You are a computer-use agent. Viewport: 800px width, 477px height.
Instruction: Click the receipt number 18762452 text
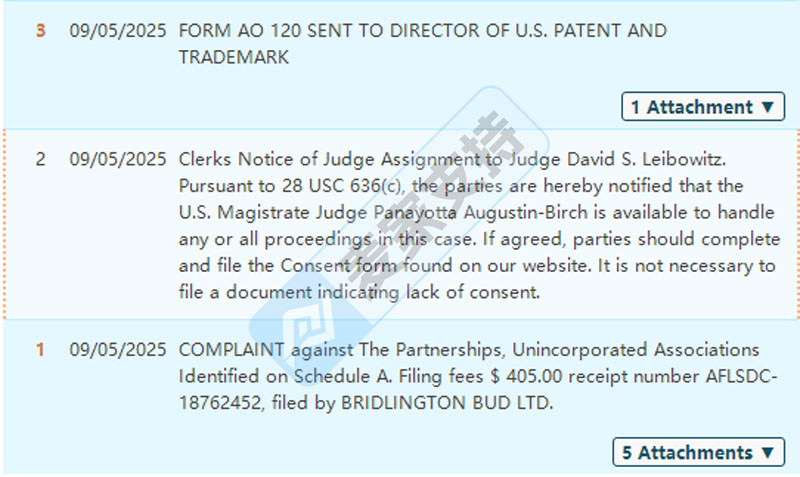tap(220, 403)
